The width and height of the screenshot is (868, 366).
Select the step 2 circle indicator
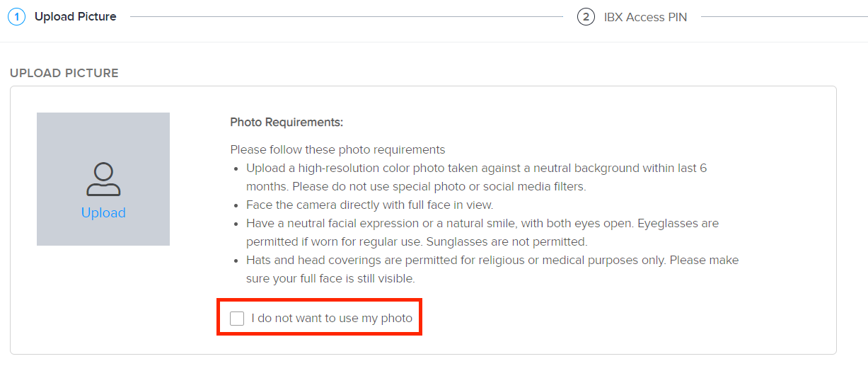tap(586, 16)
